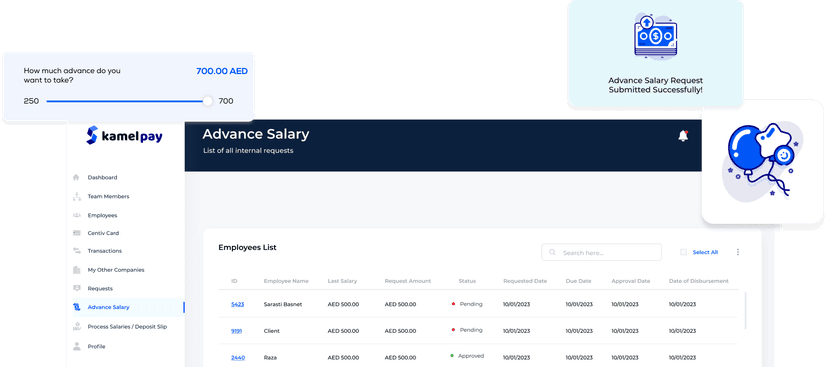Open the three-dot options menu

738,252
